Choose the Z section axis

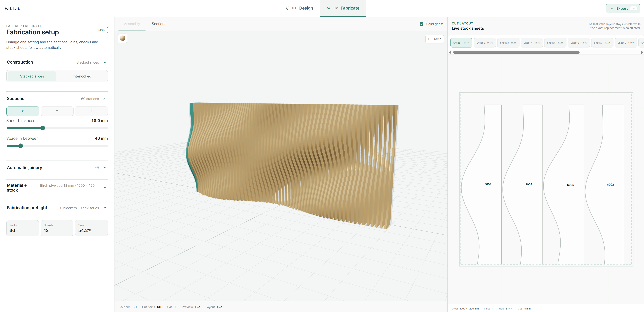[91, 111]
